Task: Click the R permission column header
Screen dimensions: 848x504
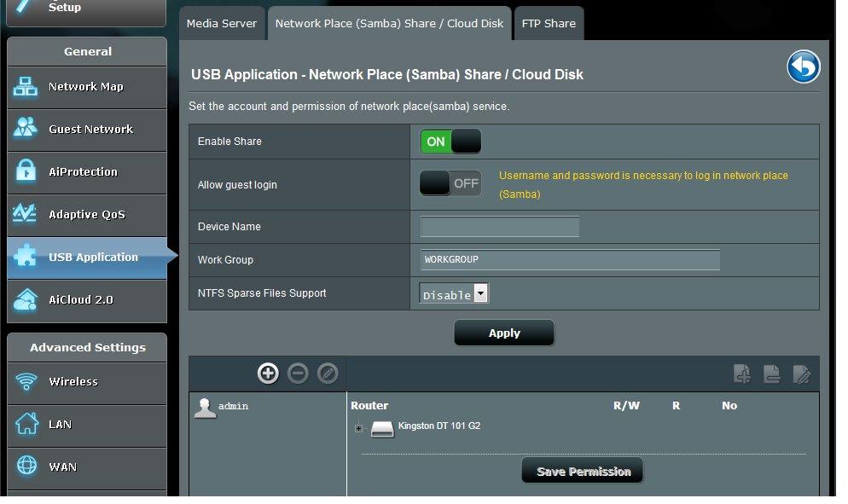Action: click(x=676, y=406)
